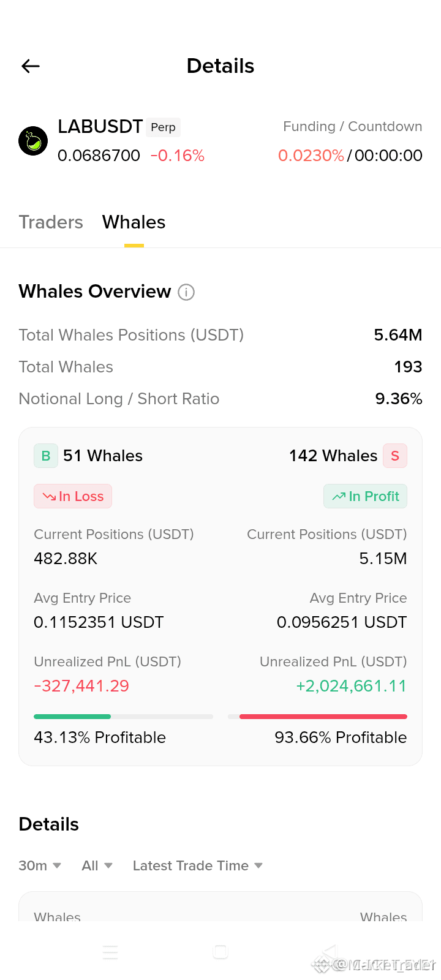Screen dimensions: 441x980
Task: Select the Whales tab
Action: tap(134, 222)
